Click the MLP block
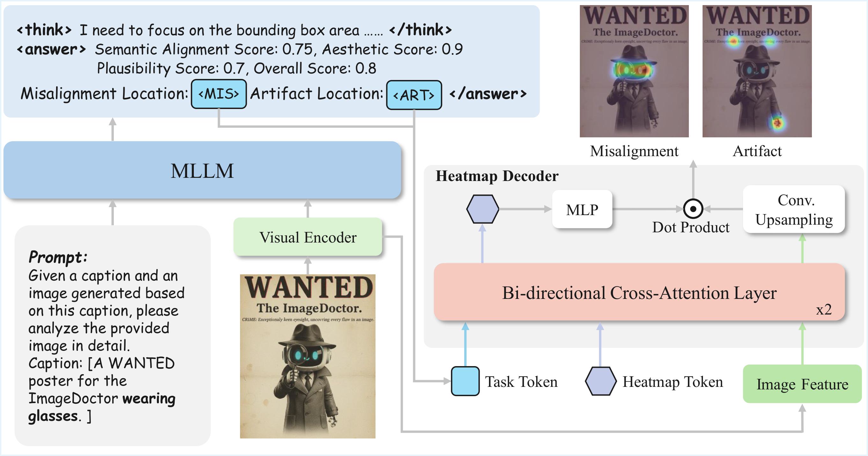 pos(582,209)
